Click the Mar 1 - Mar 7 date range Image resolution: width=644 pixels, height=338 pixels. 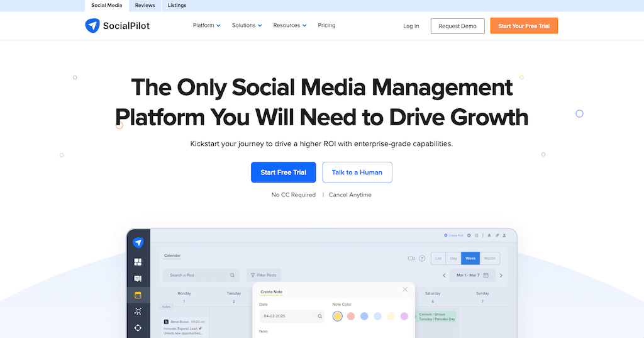[x=472, y=275]
